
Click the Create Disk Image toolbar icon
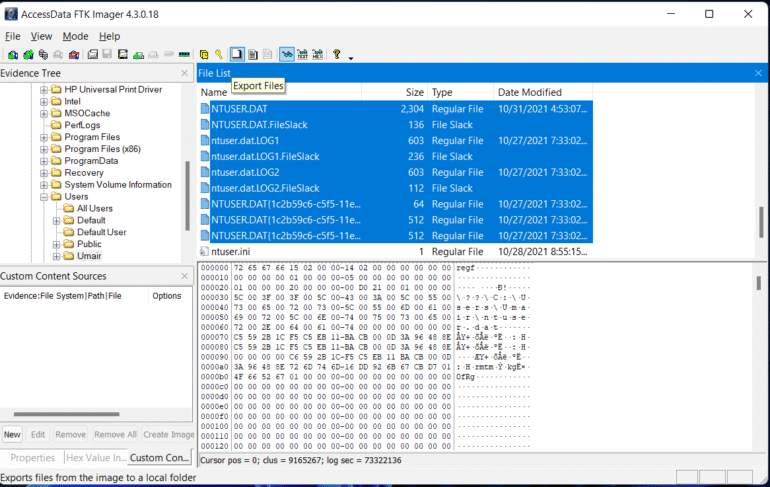(92, 54)
